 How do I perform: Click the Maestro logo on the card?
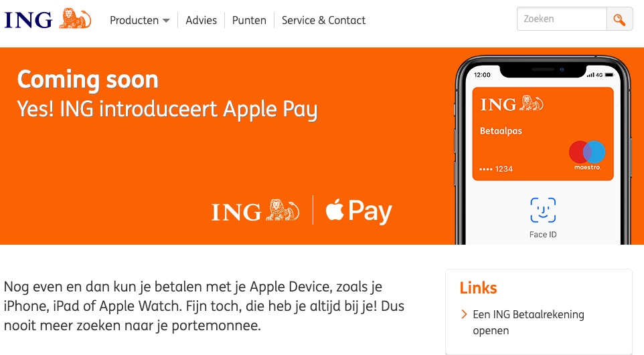pos(587,156)
